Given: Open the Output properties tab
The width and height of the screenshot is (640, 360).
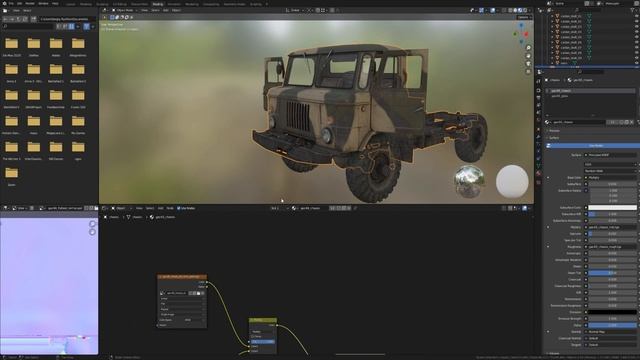Looking at the screenshot, I should click(539, 98).
